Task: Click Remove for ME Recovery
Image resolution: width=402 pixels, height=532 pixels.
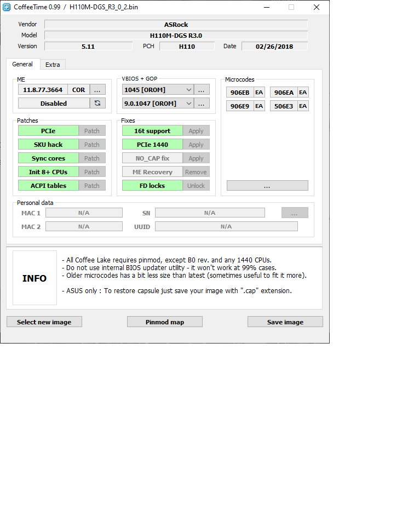Action: tap(196, 171)
